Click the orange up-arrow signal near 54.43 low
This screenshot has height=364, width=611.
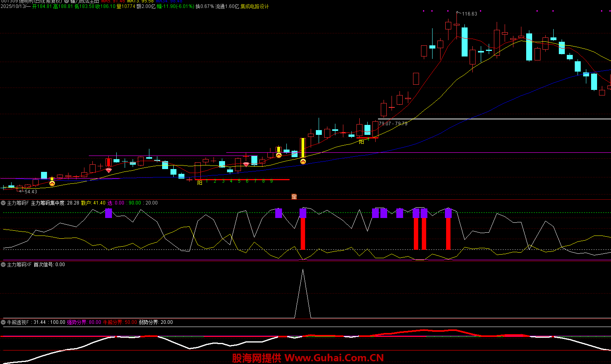pos(52,183)
